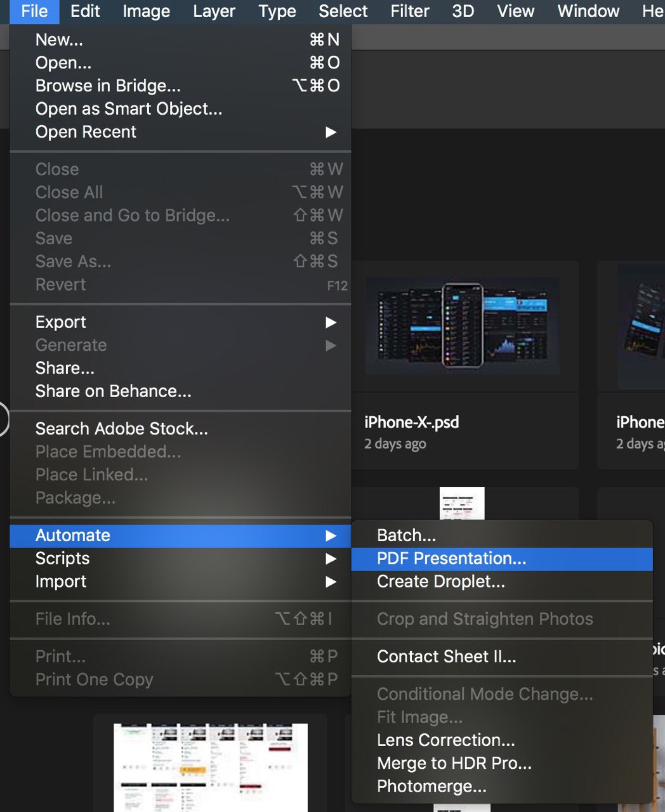
Task: Choose Lens Correction...
Action: [502, 740]
